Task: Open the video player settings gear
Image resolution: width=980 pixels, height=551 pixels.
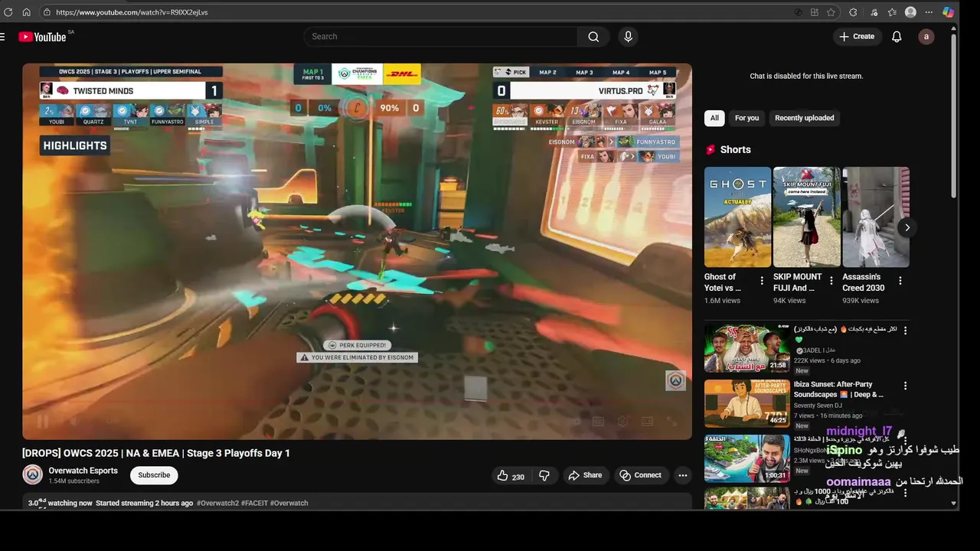Action: pos(623,422)
